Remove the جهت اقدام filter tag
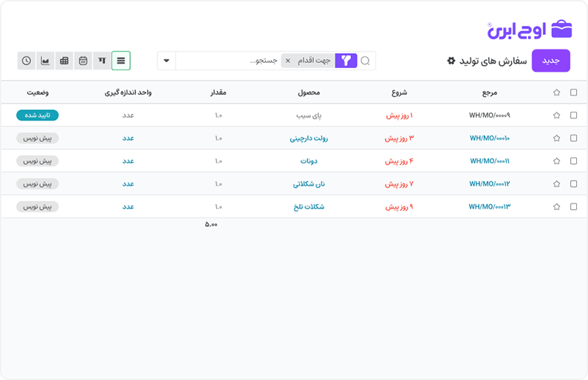The width and height of the screenshot is (588, 380). (x=288, y=61)
